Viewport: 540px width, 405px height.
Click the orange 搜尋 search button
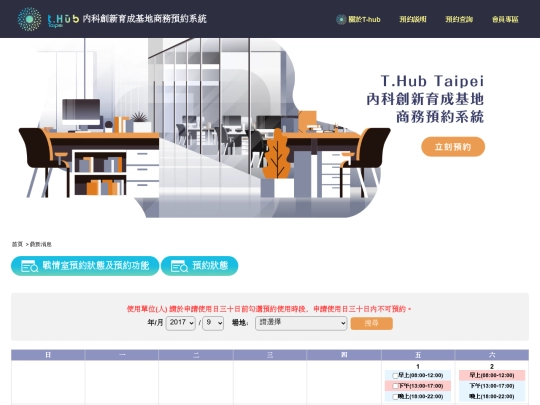pyautogui.click(x=371, y=323)
